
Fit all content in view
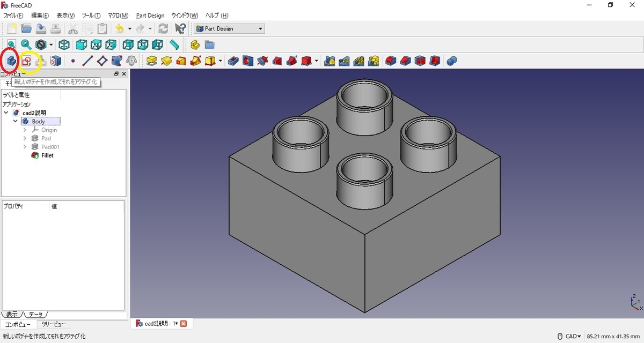[x=11, y=44]
